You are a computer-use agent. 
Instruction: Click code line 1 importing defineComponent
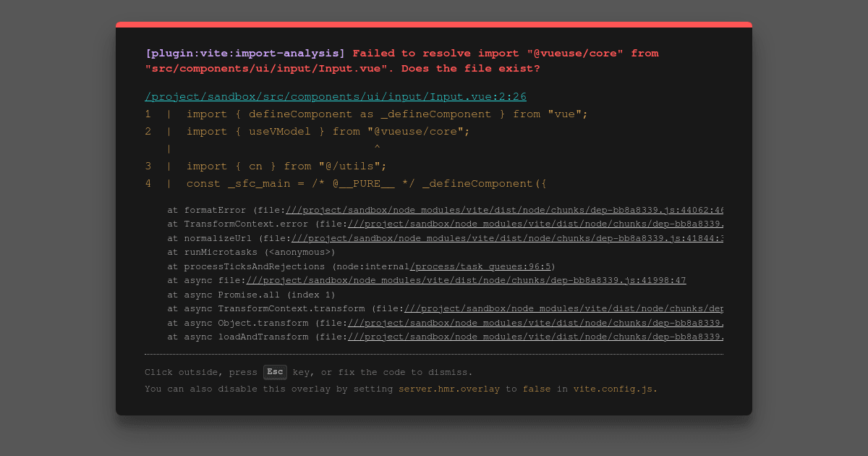point(387,114)
